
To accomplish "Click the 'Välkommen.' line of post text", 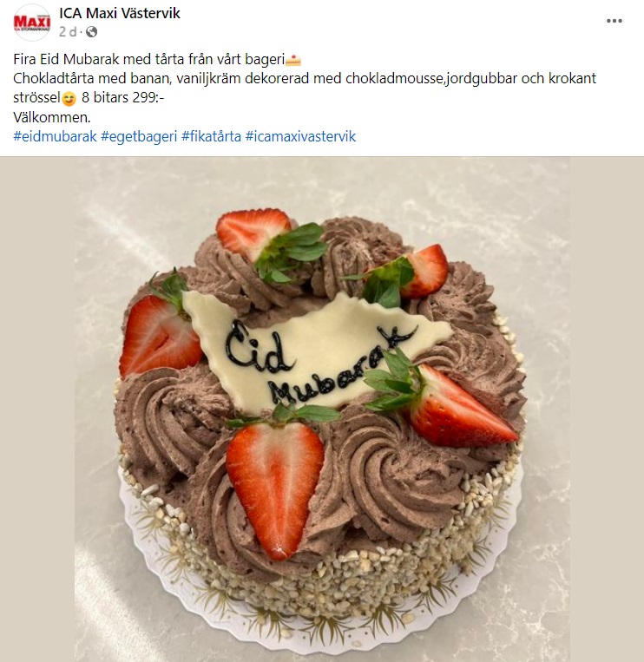I will 52,117.
